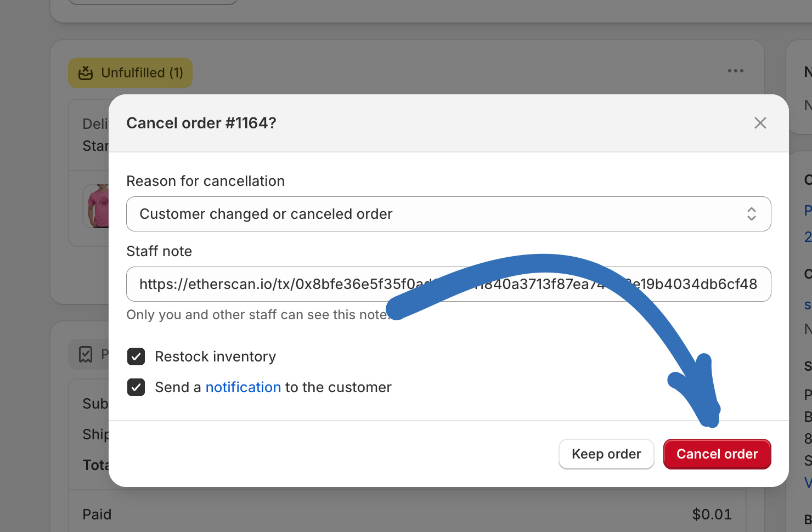Open the Reason for cancellation dropdown
The height and width of the screenshot is (532, 812).
[x=448, y=214]
